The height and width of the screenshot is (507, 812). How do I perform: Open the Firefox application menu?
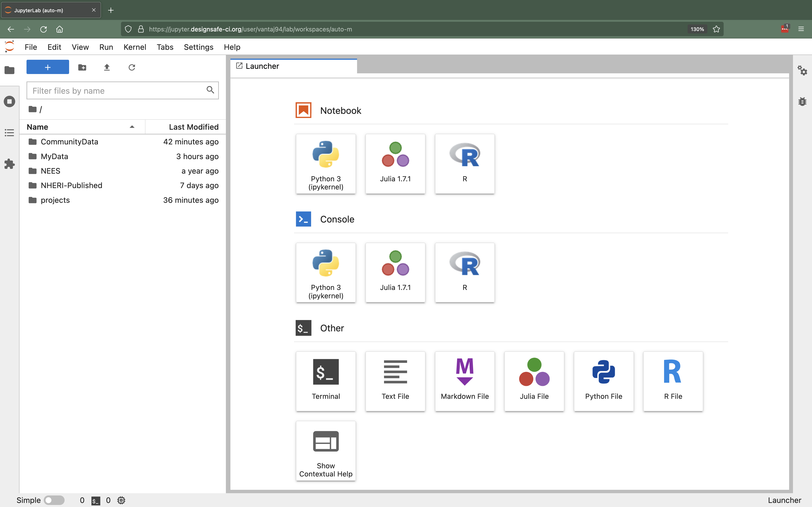pyautogui.click(x=802, y=29)
